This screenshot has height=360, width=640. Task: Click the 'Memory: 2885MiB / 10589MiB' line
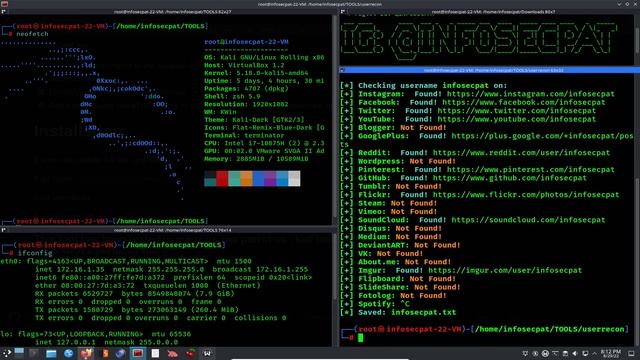[x=256, y=159]
